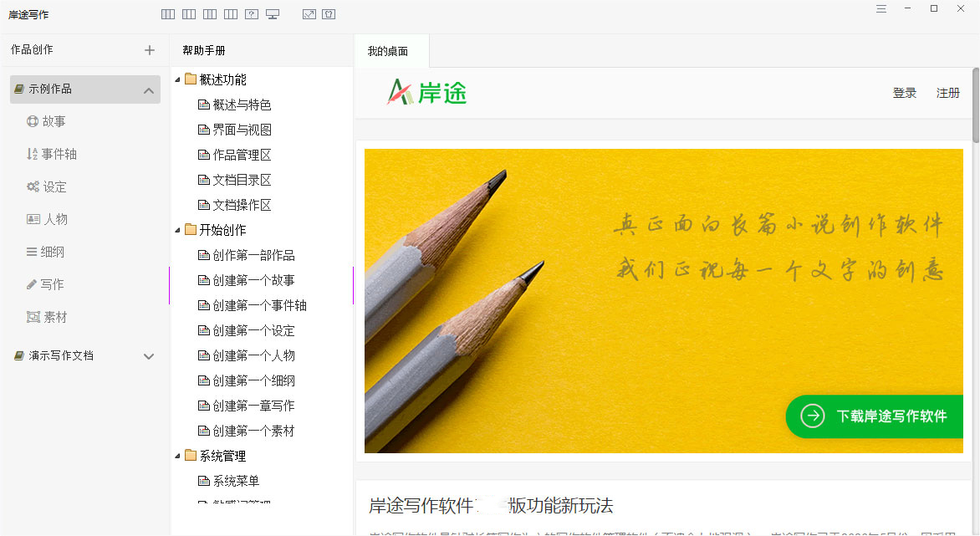The width and height of the screenshot is (980, 536).
Task: Collapse the 示例作品 chevron
Action: (x=149, y=90)
